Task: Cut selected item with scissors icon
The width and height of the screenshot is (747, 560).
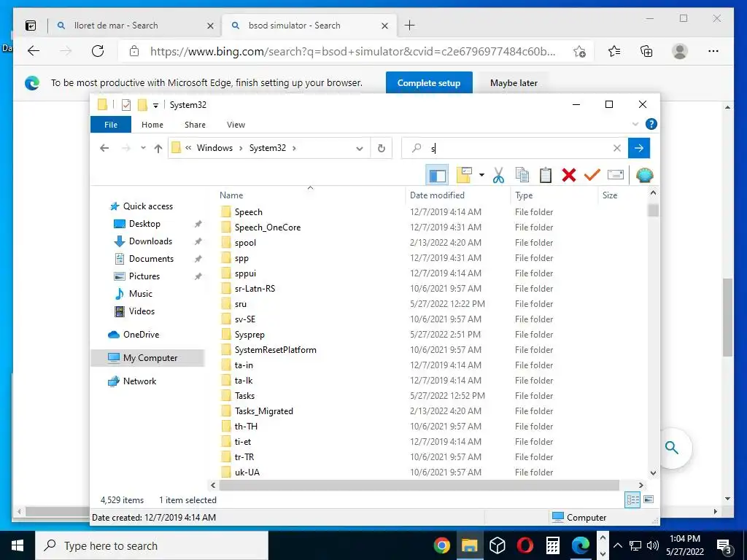Action: tap(498, 175)
